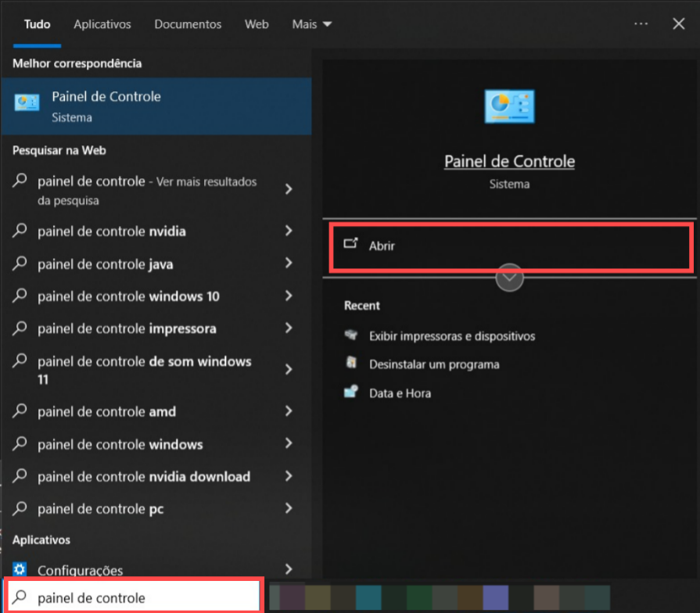This screenshot has height=613, width=700.
Task: Click search icon beside painel de controle pc
Action: pyautogui.click(x=20, y=508)
